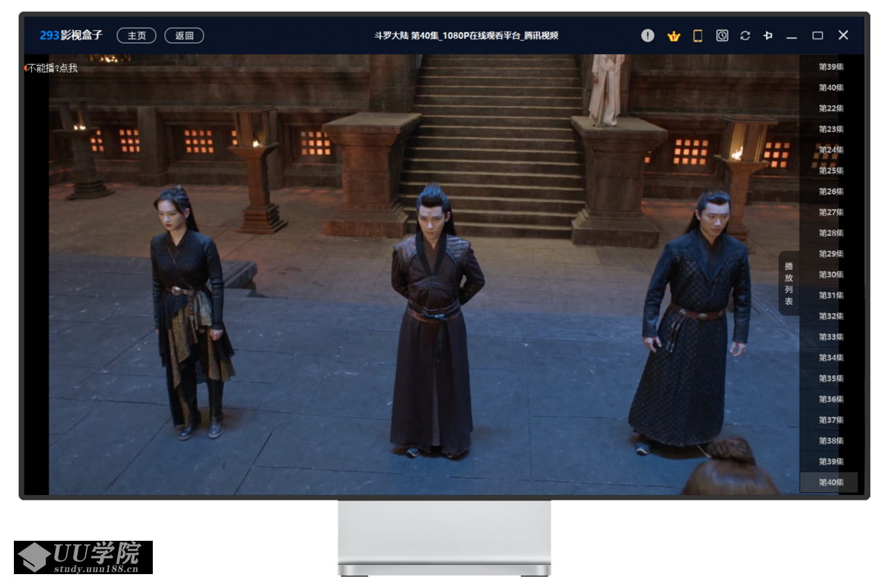Play episode 第37集
889x588 pixels.
tap(831, 421)
